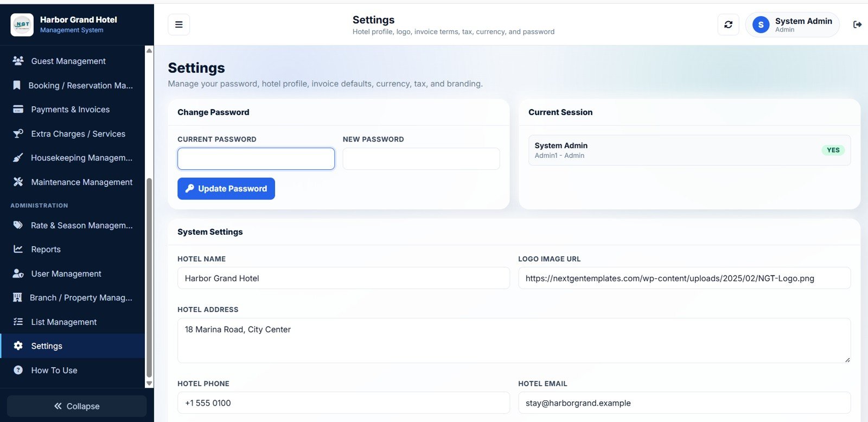This screenshot has width=868, height=422.
Task: Click the Admin1 - Admin session text
Action: click(559, 155)
